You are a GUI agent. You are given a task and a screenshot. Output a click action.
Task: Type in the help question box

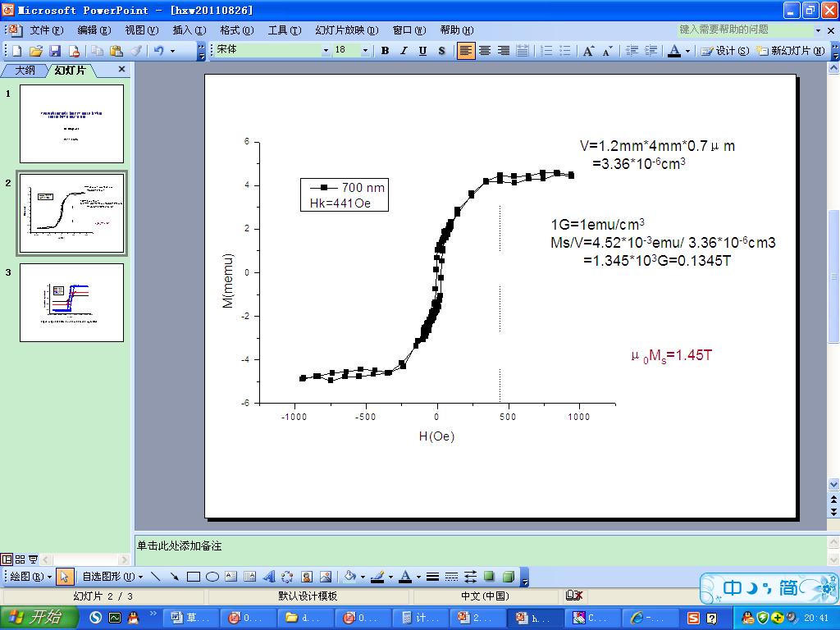pos(744,30)
